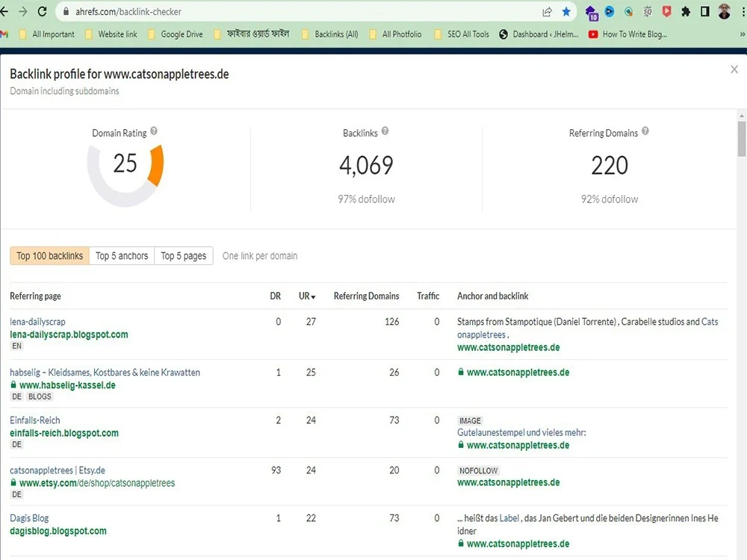Open the 'SEO All Tools' bookmark folder
The height and width of the screenshot is (560, 747).
pos(462,34)
